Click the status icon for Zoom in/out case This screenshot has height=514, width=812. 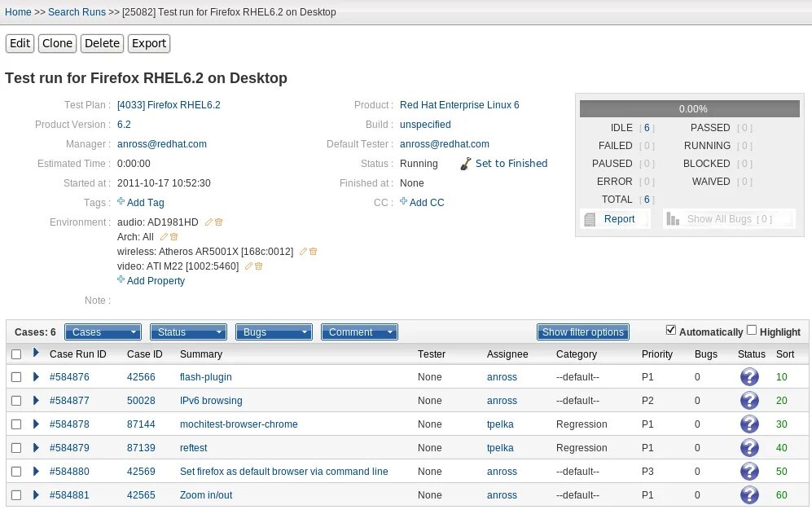tap(749, 494)
